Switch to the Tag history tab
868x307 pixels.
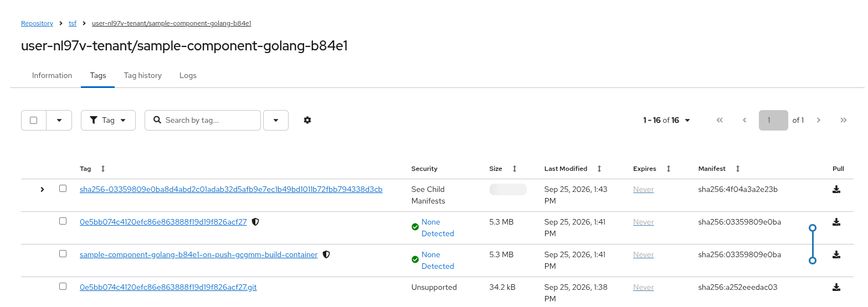coord(143,75)
